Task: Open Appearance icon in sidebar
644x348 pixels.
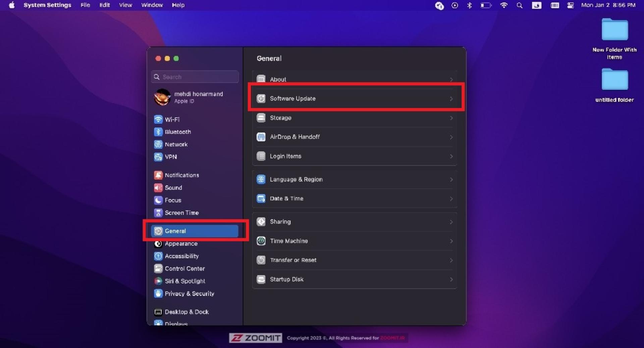Action: pos(158,243)
